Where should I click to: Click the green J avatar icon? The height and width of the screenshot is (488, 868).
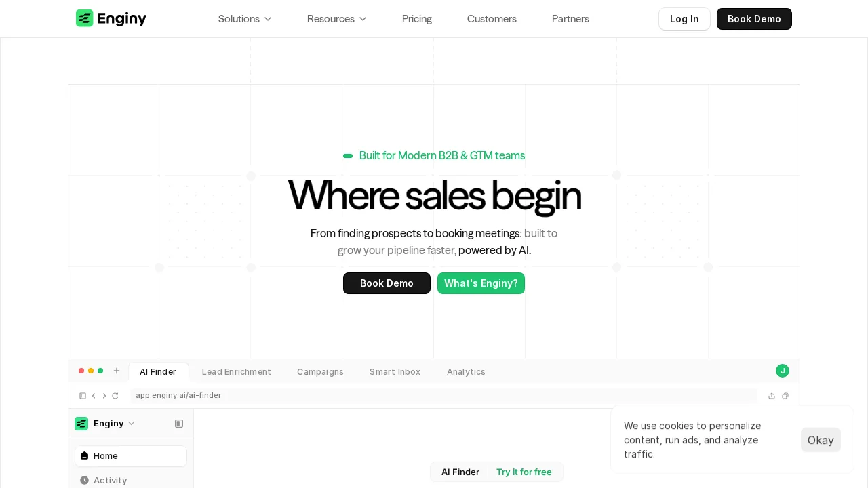click(783, 371)
